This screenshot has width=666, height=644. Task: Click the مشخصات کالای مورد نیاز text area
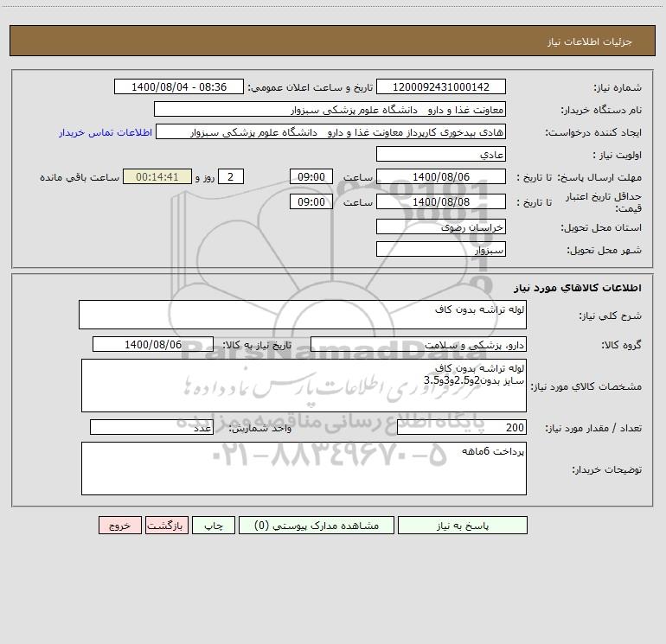coord(304,386)
